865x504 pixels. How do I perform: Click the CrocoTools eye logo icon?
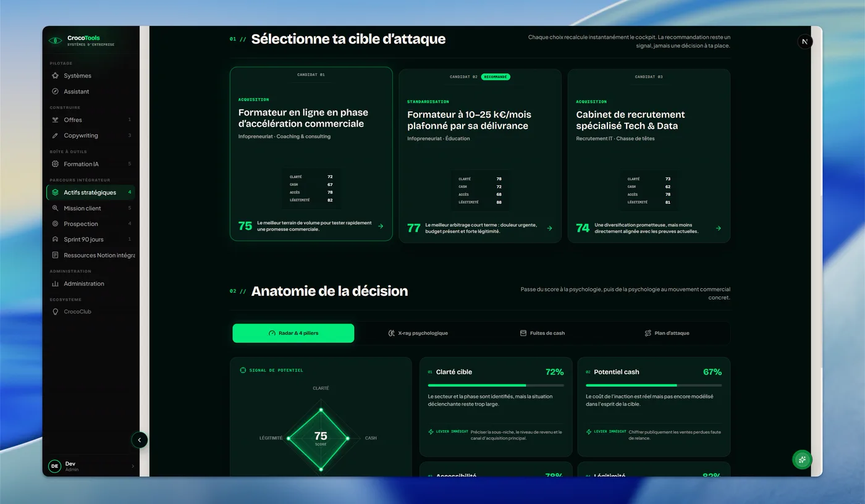(55, 41)
